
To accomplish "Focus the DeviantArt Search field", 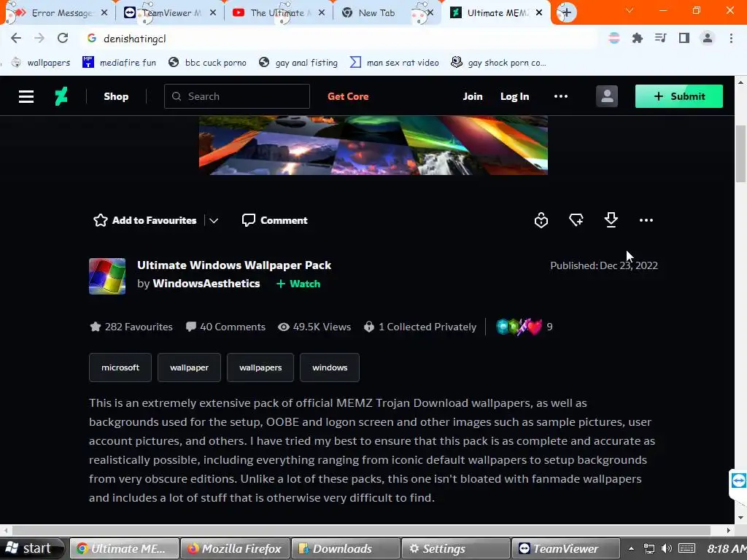I will 237,96.
